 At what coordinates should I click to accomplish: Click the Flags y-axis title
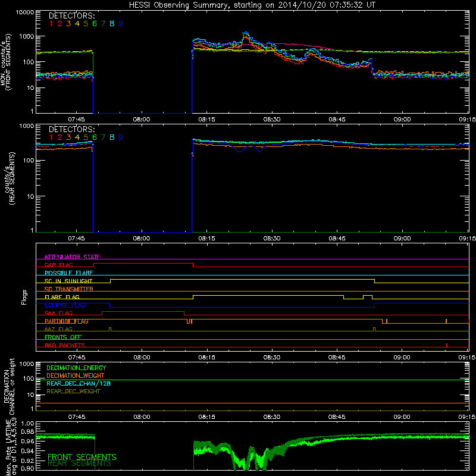point(24,297)
